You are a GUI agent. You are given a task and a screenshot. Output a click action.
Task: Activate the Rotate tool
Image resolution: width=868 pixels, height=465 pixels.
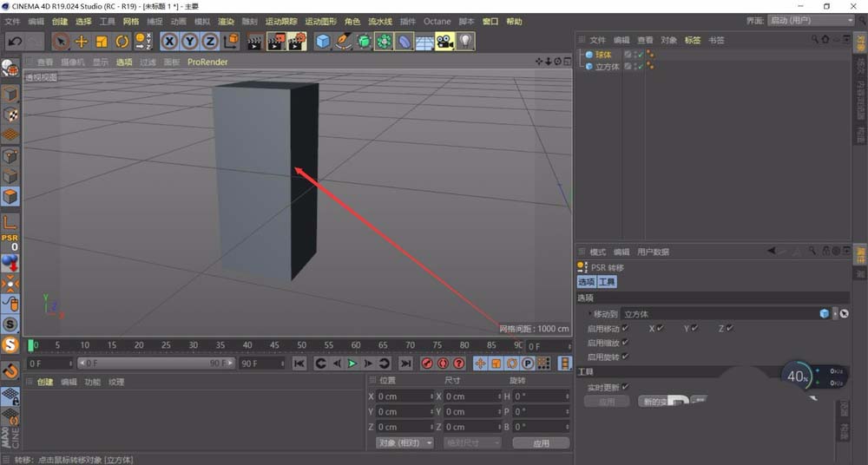coord(122,41)
